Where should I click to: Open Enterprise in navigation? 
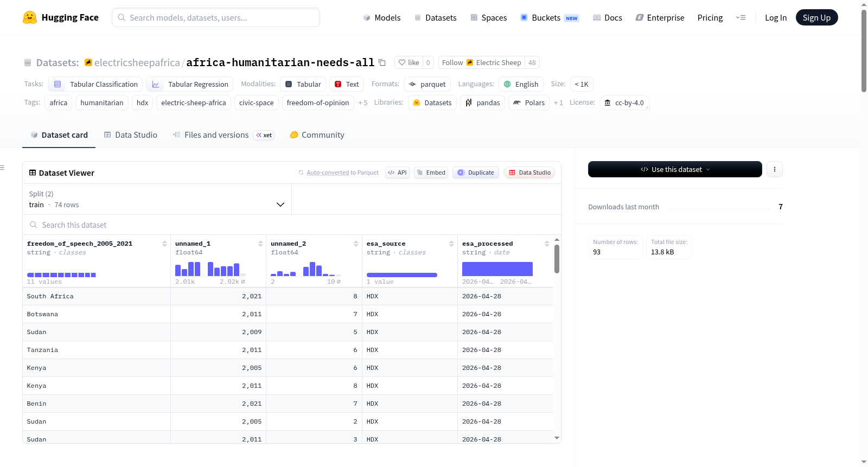click(x=660, y=17)
